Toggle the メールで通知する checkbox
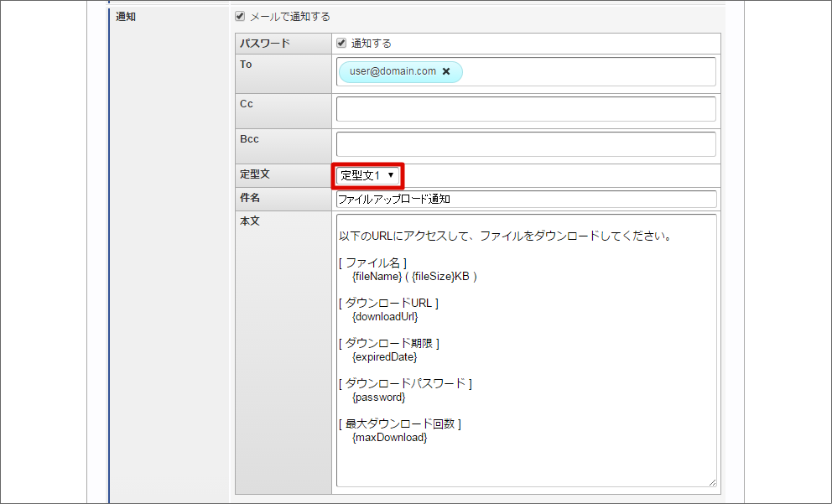This screenshot has height=504, width=832. (x=240, y=17)
